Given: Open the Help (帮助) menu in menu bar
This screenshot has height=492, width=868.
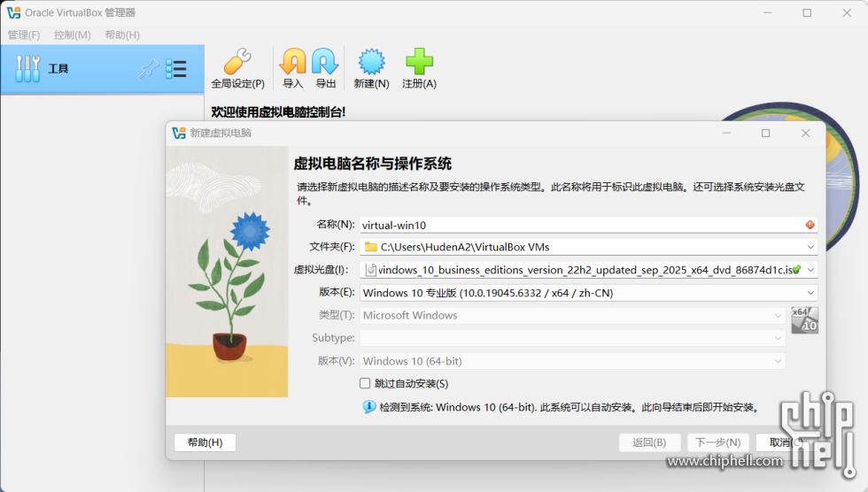Looking at the screenshot, I should (x=122, y=35).
